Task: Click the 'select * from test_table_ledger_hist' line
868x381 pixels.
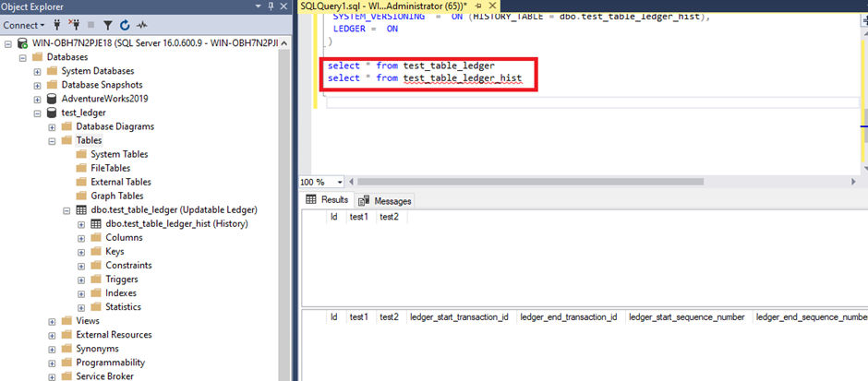Action: coord(425,78)
